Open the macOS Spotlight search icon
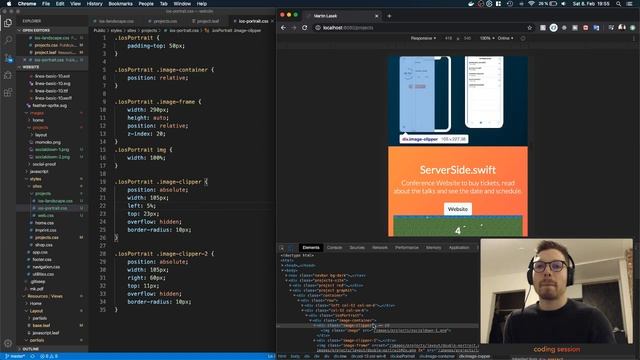Viewport: 640px width, 360px height. [x=618, y=4]
